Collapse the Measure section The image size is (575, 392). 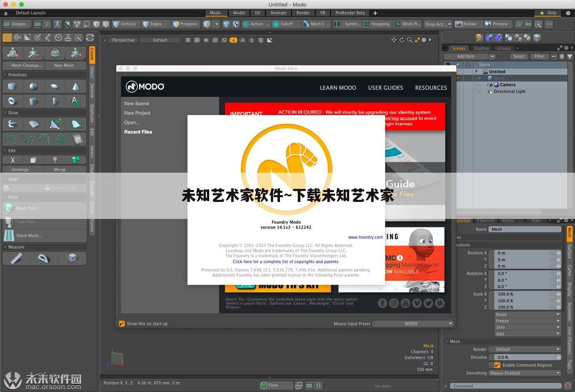pos(5,247)
